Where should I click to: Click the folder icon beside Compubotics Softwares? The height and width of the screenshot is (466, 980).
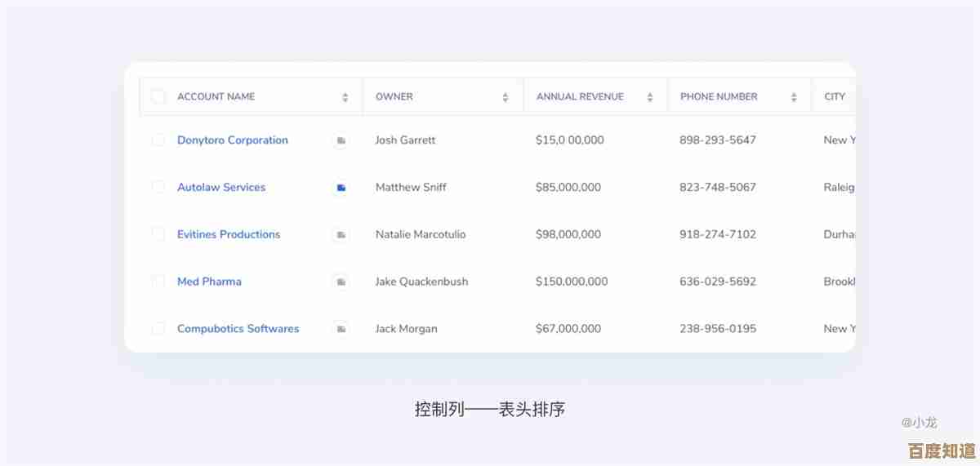(x=341, y=329)
